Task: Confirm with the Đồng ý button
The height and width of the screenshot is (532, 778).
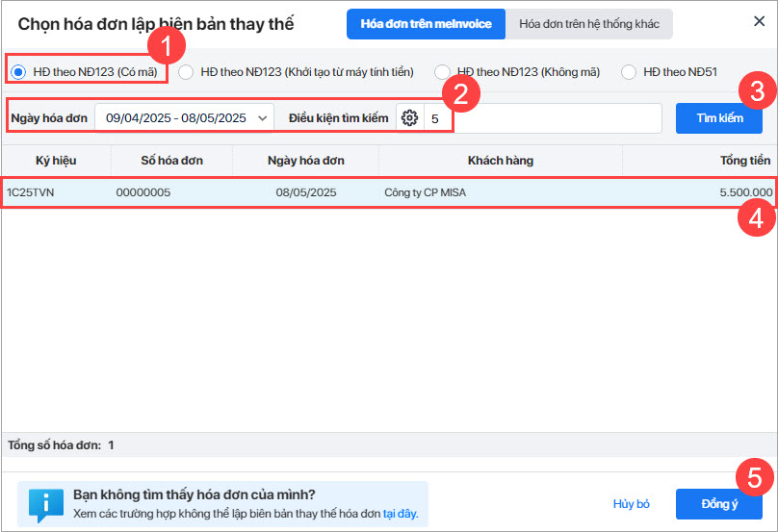Action: 719,504
